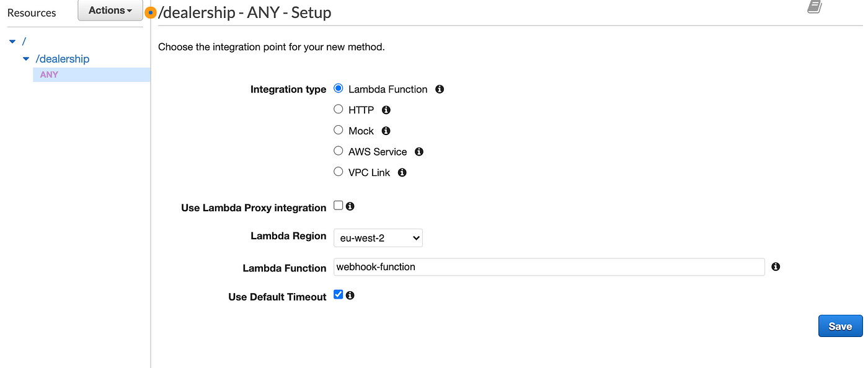
Task: Click inside the Lambda Function name field
Action: [x=549, y=266]
